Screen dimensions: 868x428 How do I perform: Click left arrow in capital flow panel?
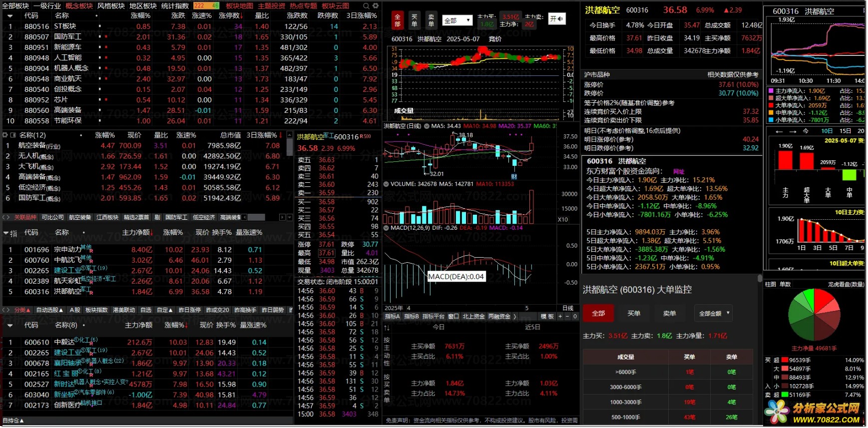[779, 131]
